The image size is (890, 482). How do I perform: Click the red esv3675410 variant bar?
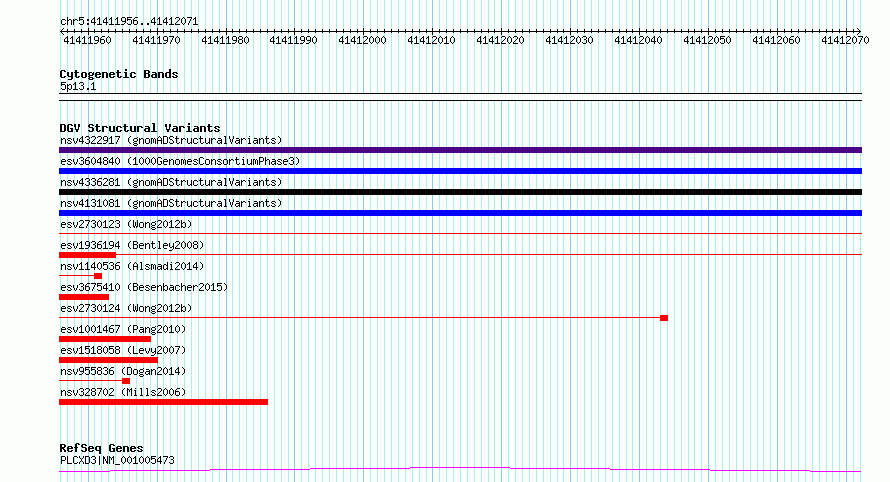click(x=84, y=297)
